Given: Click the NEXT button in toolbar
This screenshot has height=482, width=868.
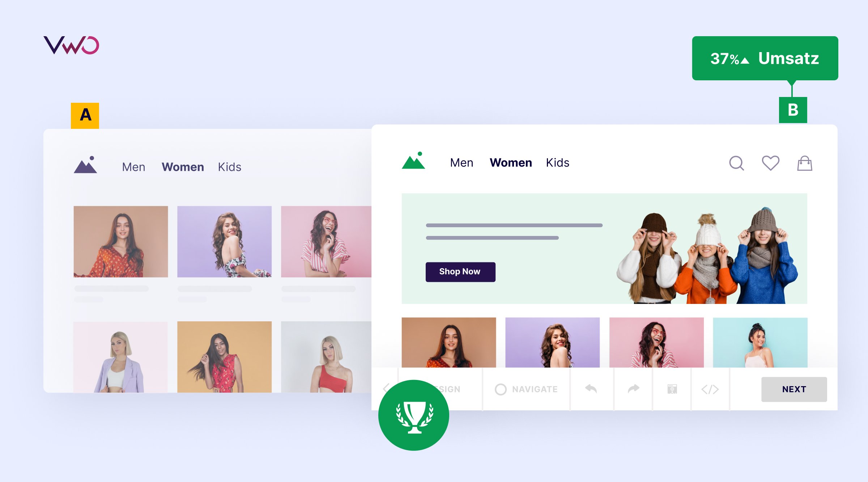Looking at the screenshot, I should coord(793,389).
